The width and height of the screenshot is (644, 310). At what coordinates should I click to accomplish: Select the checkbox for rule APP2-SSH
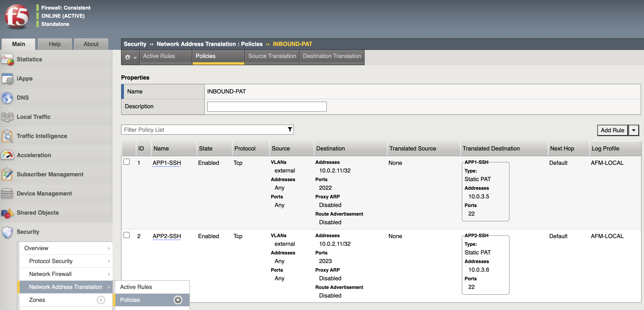[x=127, y=235]
